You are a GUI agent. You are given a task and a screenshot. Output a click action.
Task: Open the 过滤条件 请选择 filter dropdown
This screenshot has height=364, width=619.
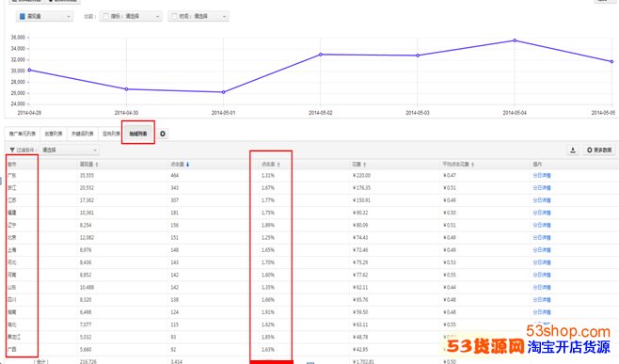pos(70,150)
